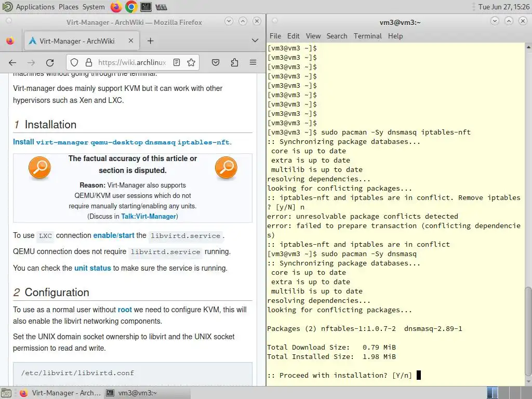Screen dimensions: 532x399
Task: Click the virt-manager launcher icon in panel
Action: [x=161, y=7]
